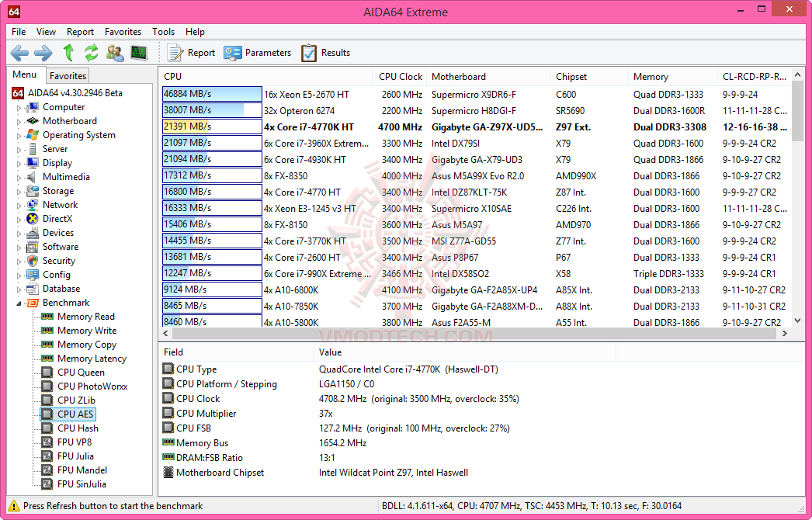
Task: Click the green Up arrow toolbar icon
Action: (68, 52)
